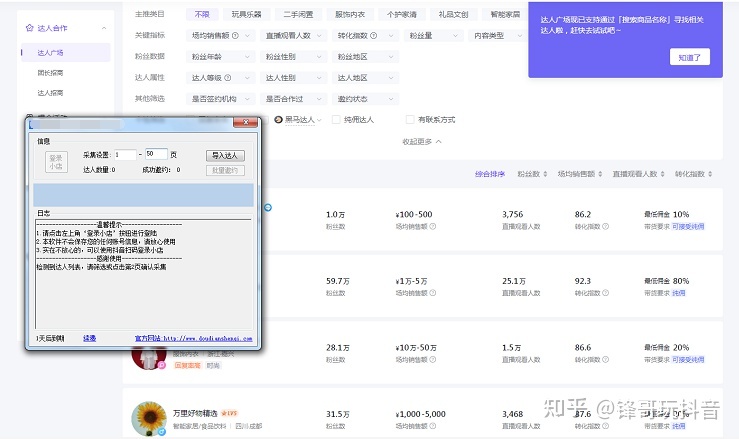Select 团长招商 in the left sidebar

coord(50,71)
